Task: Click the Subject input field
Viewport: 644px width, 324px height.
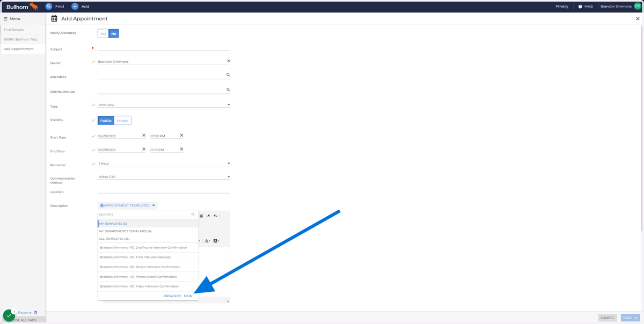Action: coord(164,48)
